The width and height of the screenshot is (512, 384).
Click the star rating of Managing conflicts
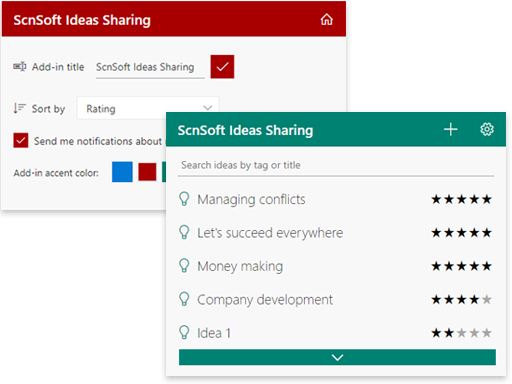[x=461, y=199]
